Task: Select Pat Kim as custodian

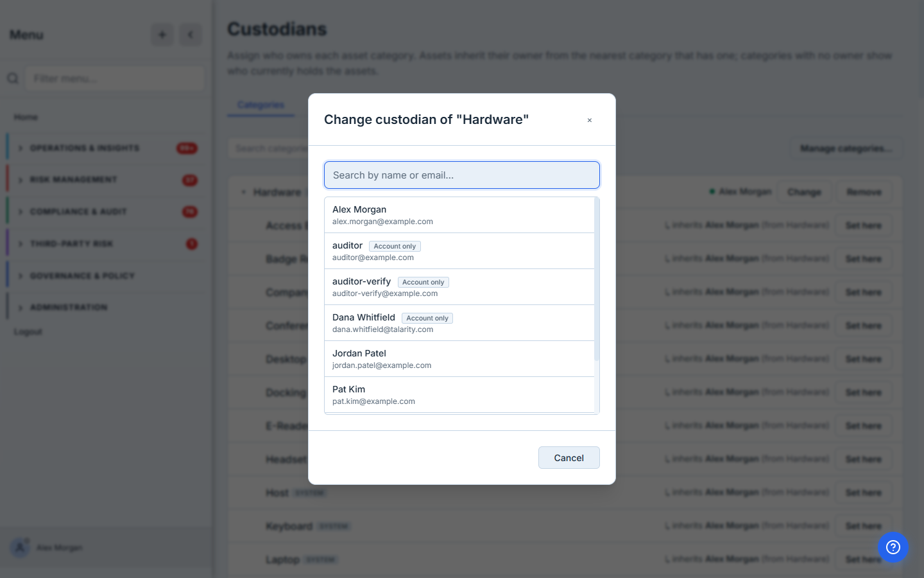Action: pos(459,395)
